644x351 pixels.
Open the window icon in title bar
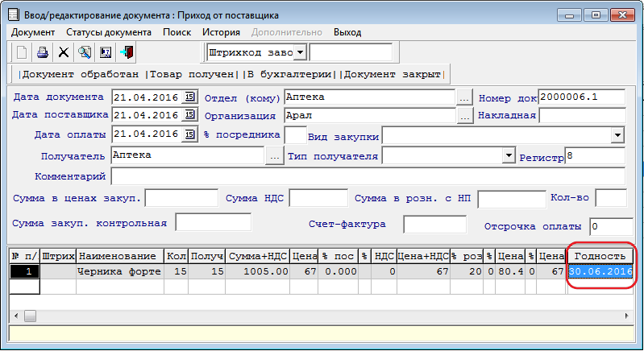(x=14, y=15)
